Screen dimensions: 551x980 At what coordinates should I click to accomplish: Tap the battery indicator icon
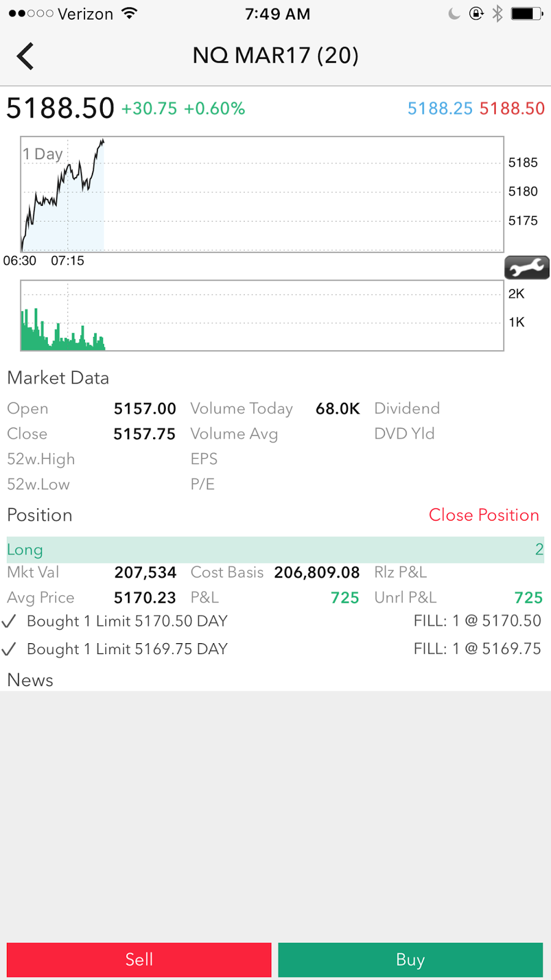pyautogui.click(x=527, y=13)
